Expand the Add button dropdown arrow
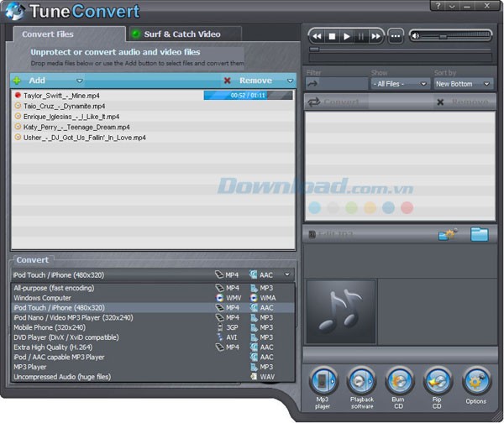This screenshot has height=423, width=504. pos(80,81)
